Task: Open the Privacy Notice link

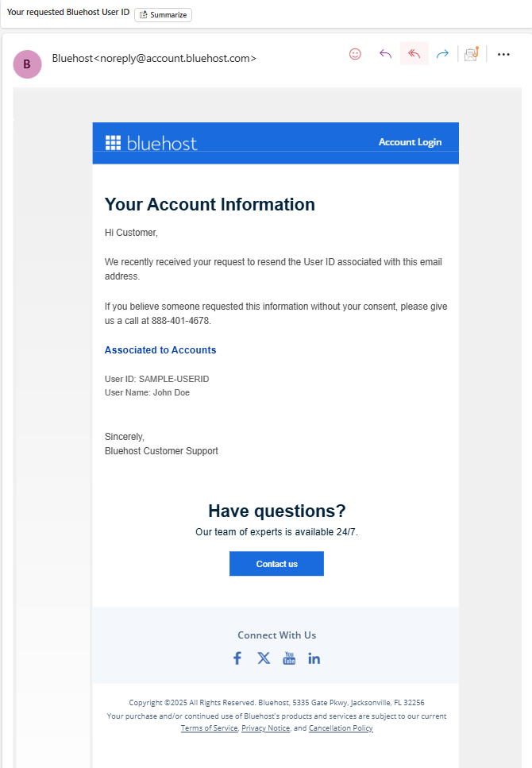Action: [x=265, y=727]
